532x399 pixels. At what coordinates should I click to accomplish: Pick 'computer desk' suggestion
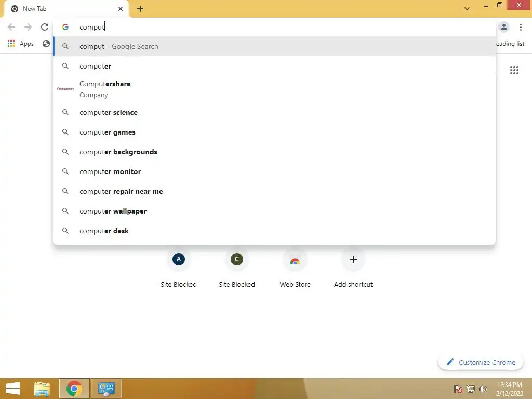[274, 230]
